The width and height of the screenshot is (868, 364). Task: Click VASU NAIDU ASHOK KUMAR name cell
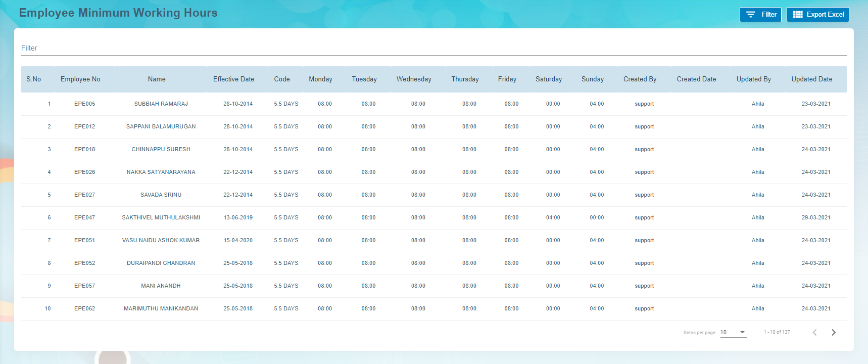tap(161, 240)
